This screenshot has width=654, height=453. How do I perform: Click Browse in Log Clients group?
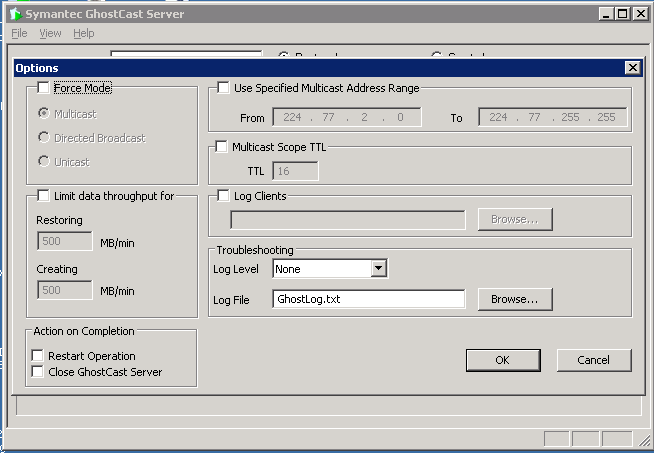coord(515,219)
